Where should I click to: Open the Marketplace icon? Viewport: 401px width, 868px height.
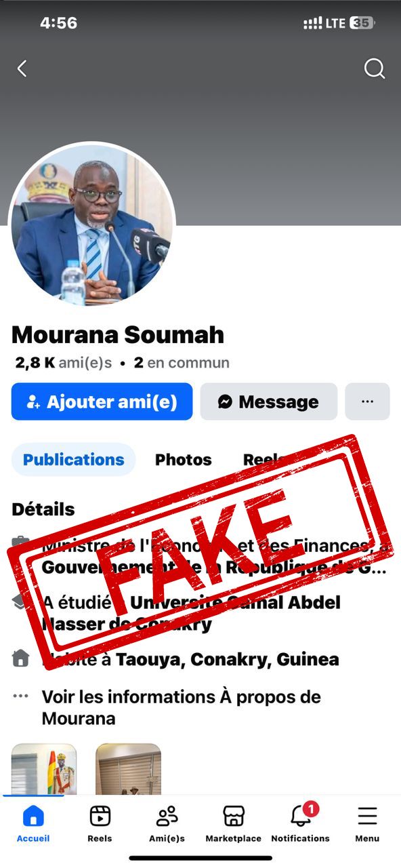pyautogui.click(x=234, y=823)
